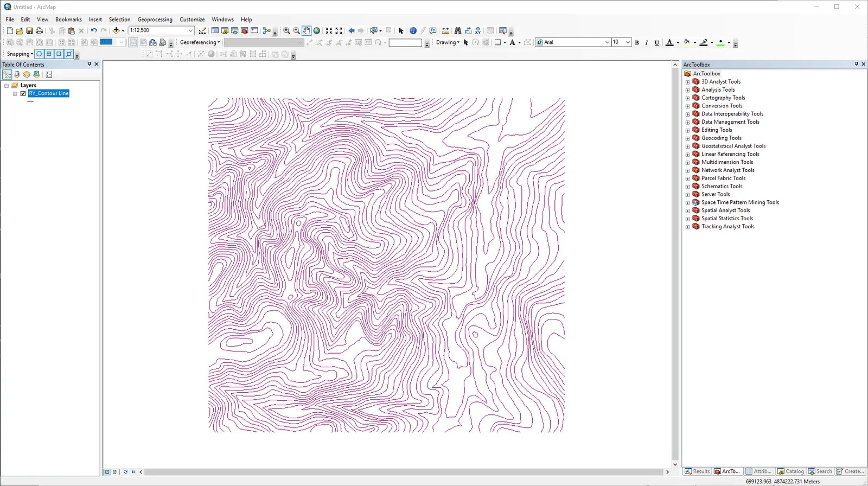The image size is (868, 486).
Task: Toggle bold text formatting
Action: click(x=637, y=42)
